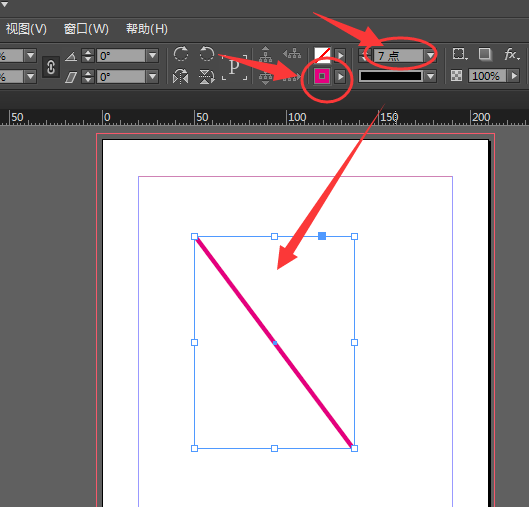The width and height of the screenshot is (529, 507).
Task: Click the opacity checkerboard icon
Action: [456, 76]
